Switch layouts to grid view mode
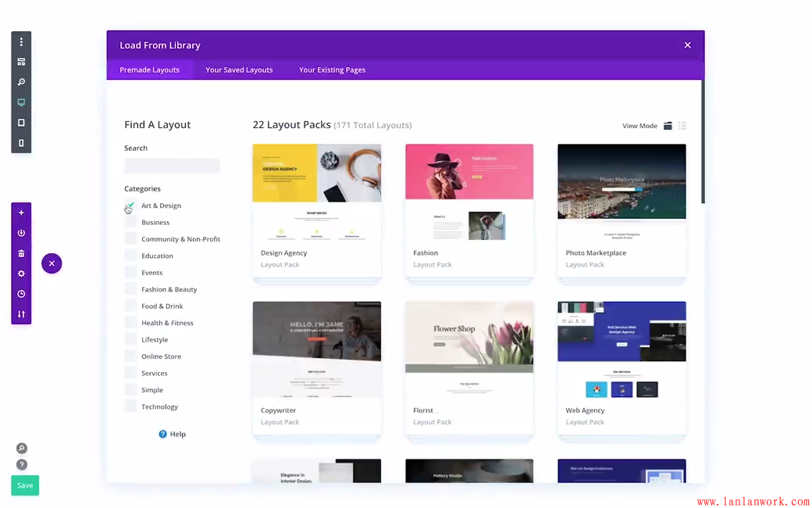Image resolution: width=812 pixels, height=508 pixels. [x=668, y=126]
